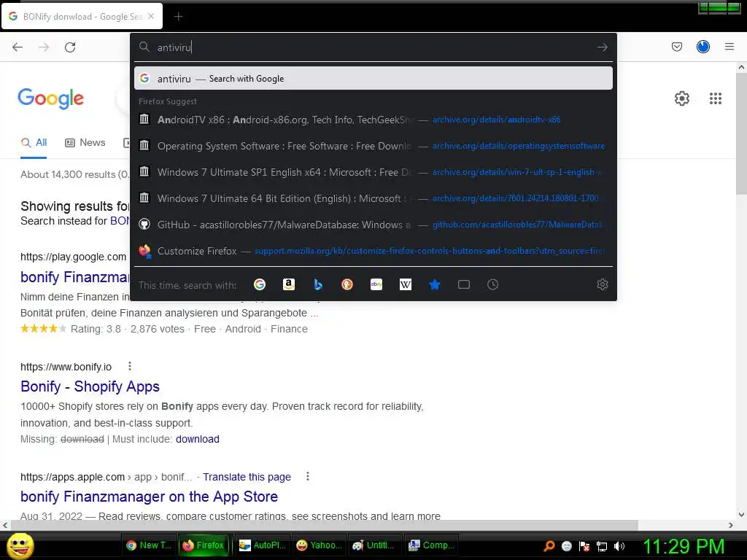Click the browser Back arrow

coord(18,47)
